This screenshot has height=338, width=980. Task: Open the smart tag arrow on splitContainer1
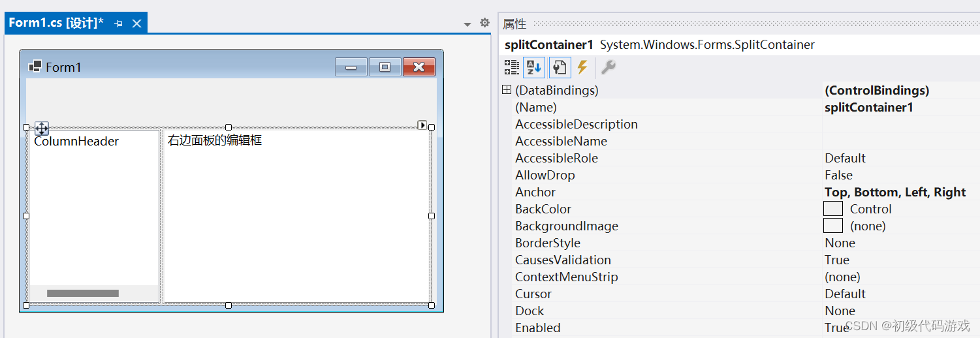click(x=422, y=125)
